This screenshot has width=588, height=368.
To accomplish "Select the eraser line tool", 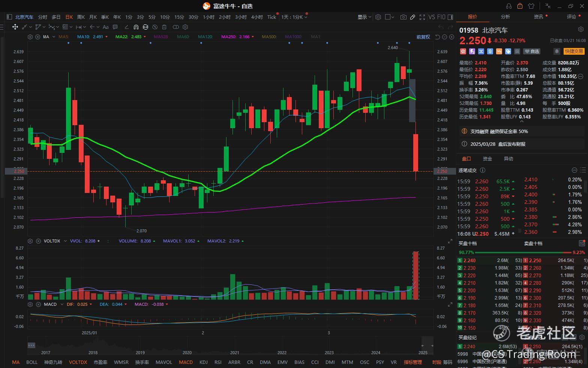I will [x=126, y=27].
